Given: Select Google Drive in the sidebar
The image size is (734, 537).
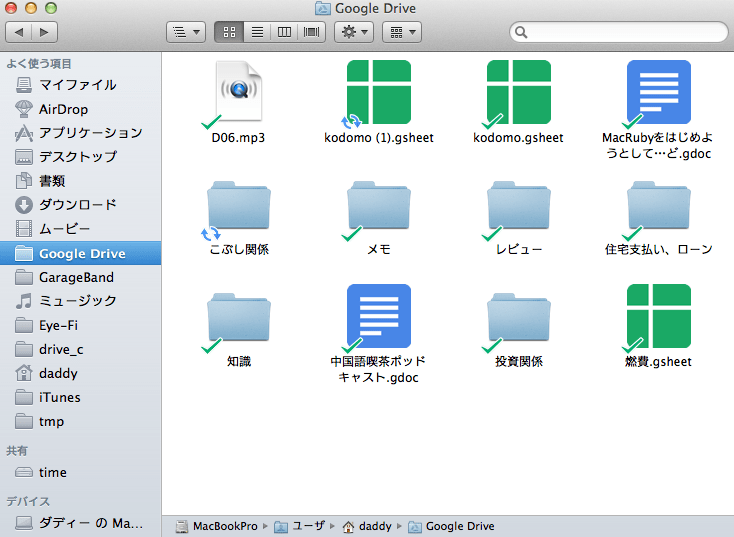Looking at the screenshot, I should tap(81, 253).
